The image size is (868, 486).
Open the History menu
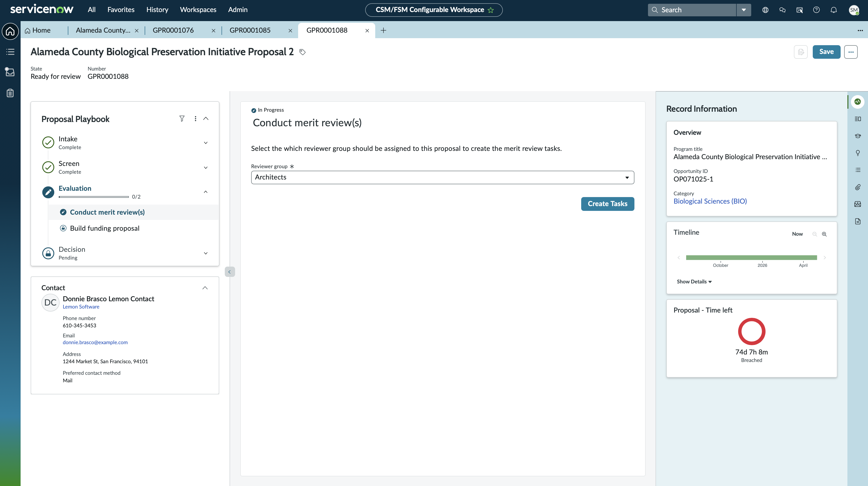[x=157, y=10]
